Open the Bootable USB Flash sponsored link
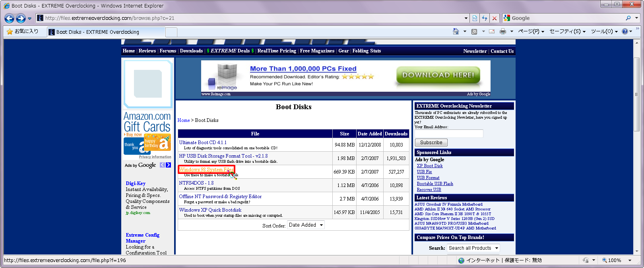Image resolution: width=644 pixels, height=268 pixels. click(435, 184)
